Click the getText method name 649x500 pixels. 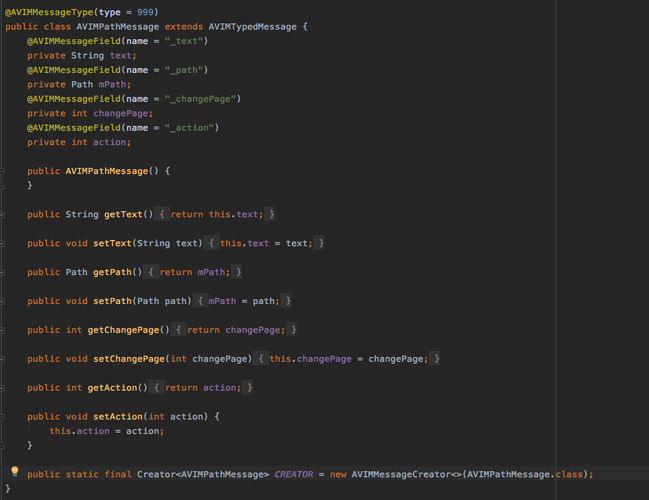pyautogui.click(x=123, y=214)
